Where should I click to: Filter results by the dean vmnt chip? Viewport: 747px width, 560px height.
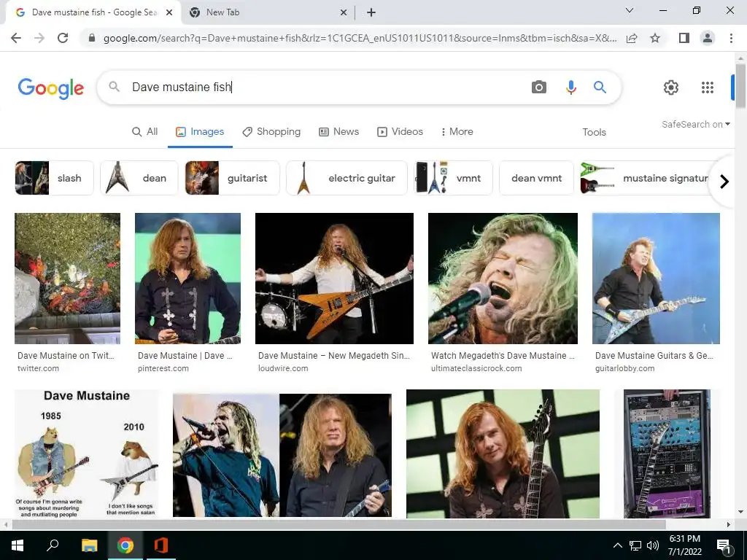[536, 178]
